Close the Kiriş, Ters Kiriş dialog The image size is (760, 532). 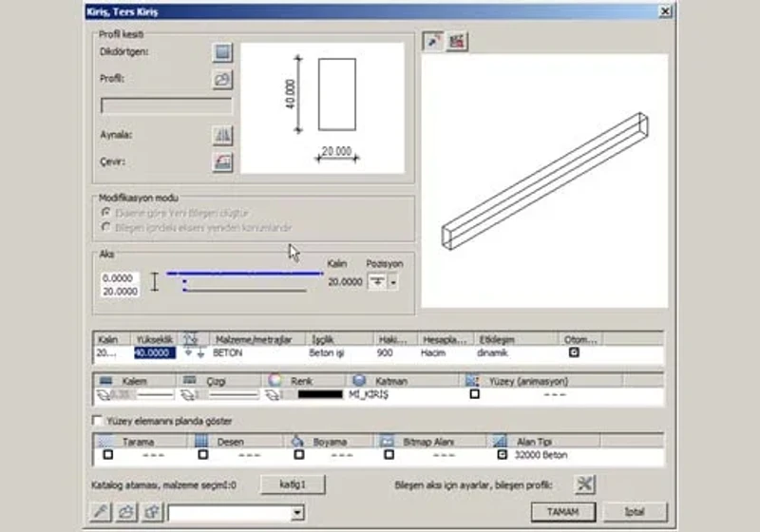[x=666, y=11]
